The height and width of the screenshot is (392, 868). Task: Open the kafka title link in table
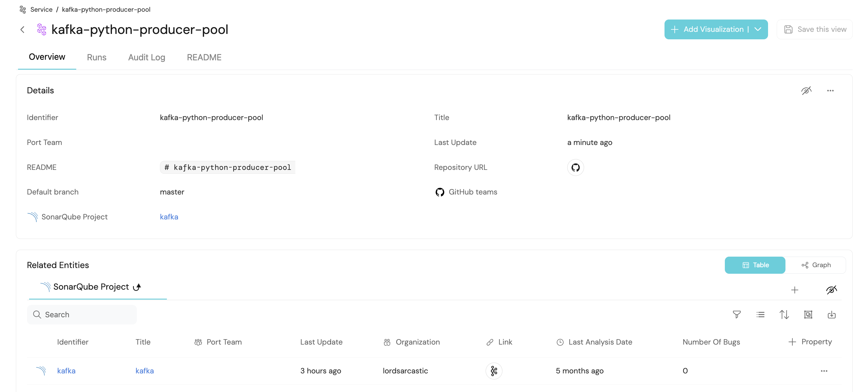click(x=145, y=371)
